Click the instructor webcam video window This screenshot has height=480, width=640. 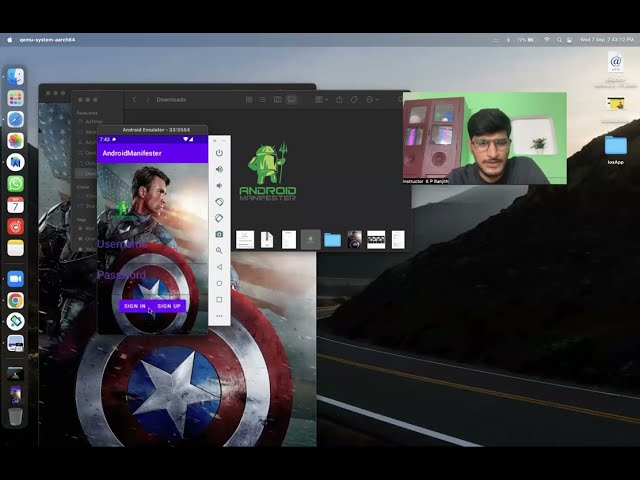pos(484,138)
